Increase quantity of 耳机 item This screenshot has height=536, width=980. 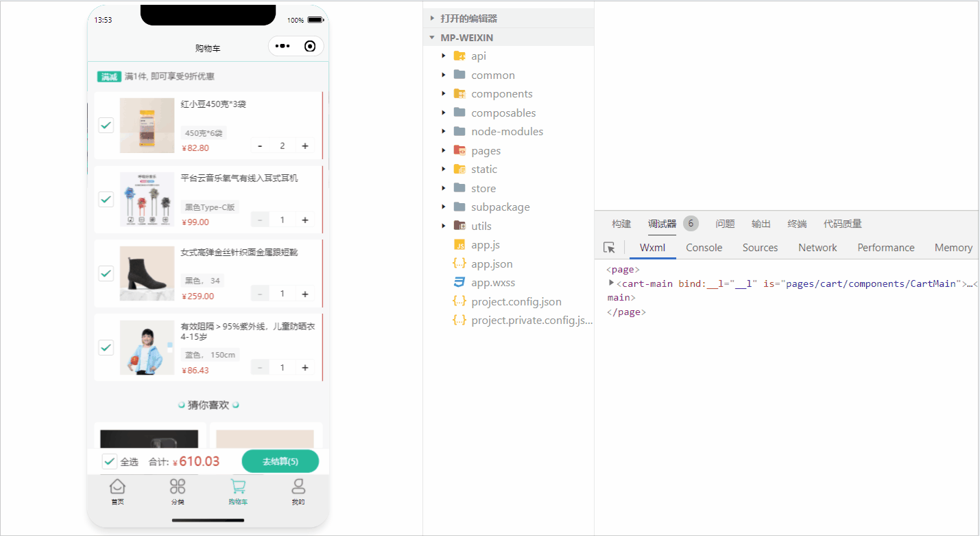click(305, 220)
